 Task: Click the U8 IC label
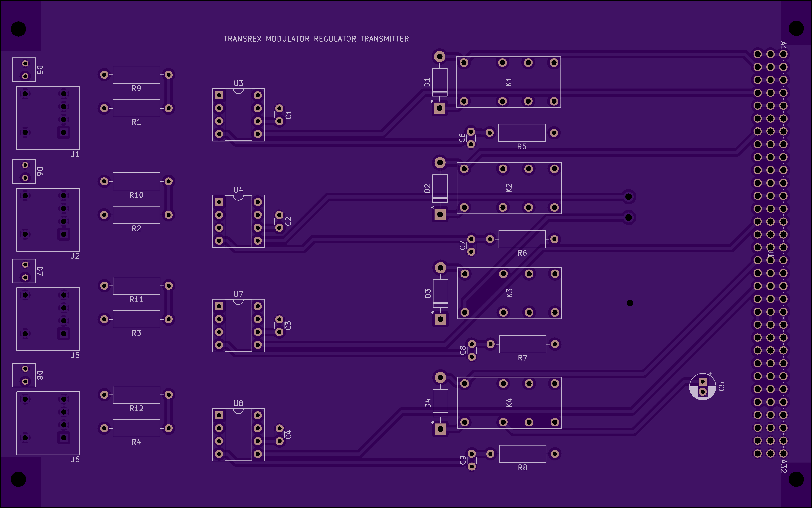coord(238,404)
